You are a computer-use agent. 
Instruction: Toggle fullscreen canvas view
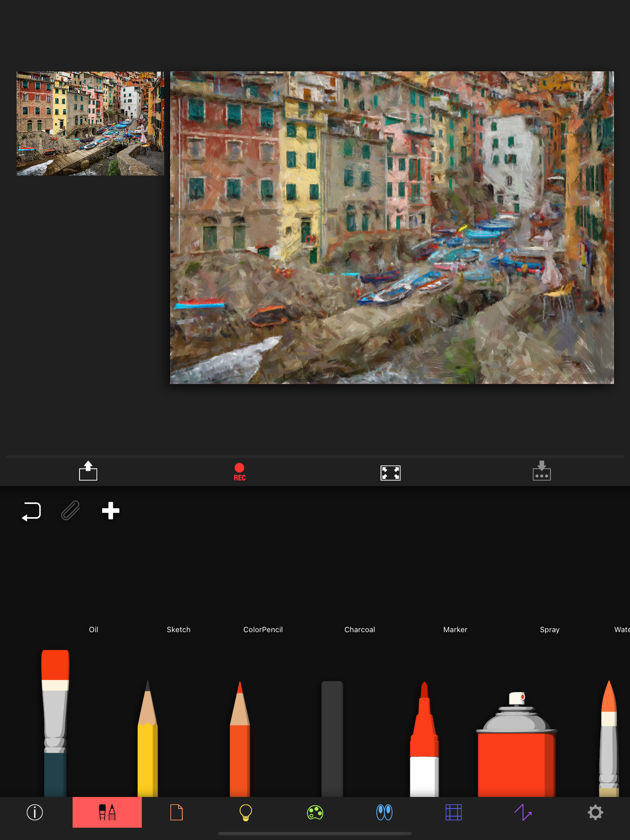click(390, 473)
